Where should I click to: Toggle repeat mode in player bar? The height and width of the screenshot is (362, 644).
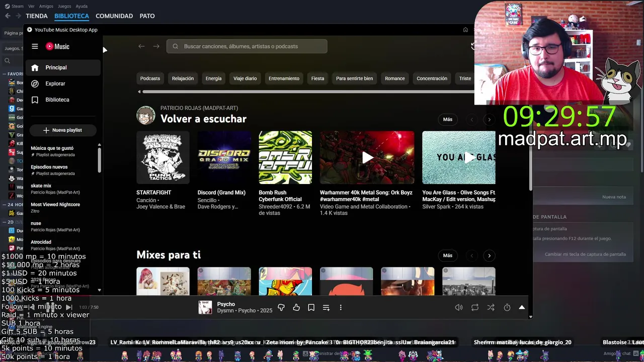tap(475, 307)
